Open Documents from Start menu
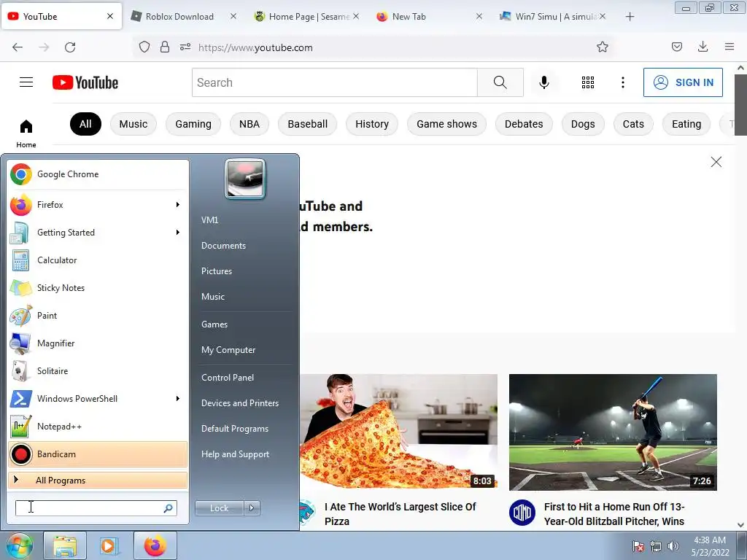This screenshot has width=747, height=560. tap(223, 246)
